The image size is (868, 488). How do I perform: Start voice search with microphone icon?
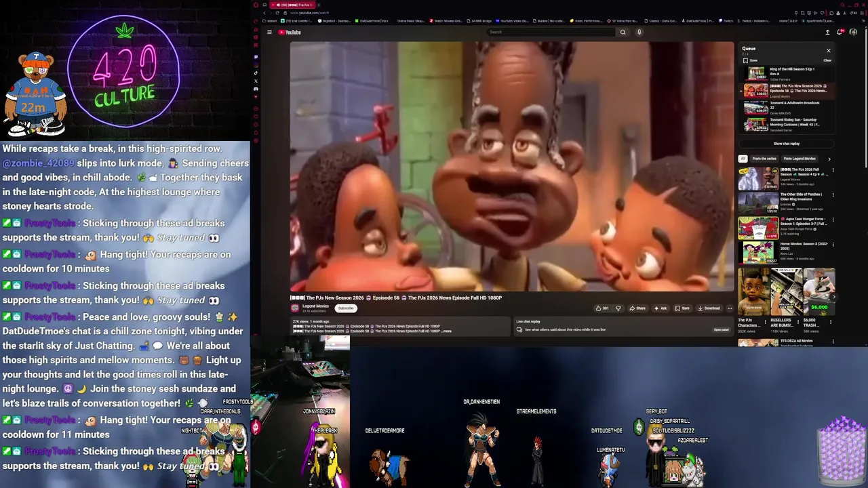point(639,32)
